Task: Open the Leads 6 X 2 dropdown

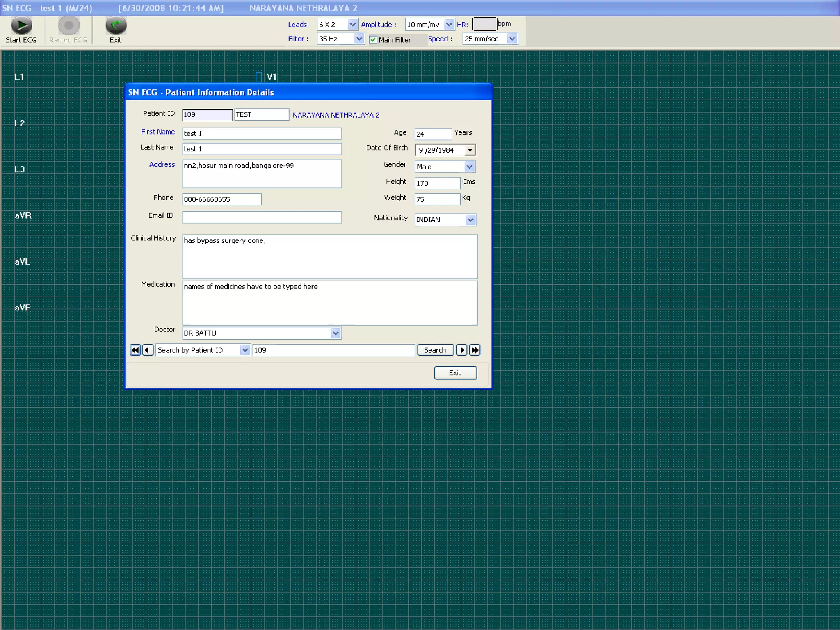Action: click(x=352, y=25)
